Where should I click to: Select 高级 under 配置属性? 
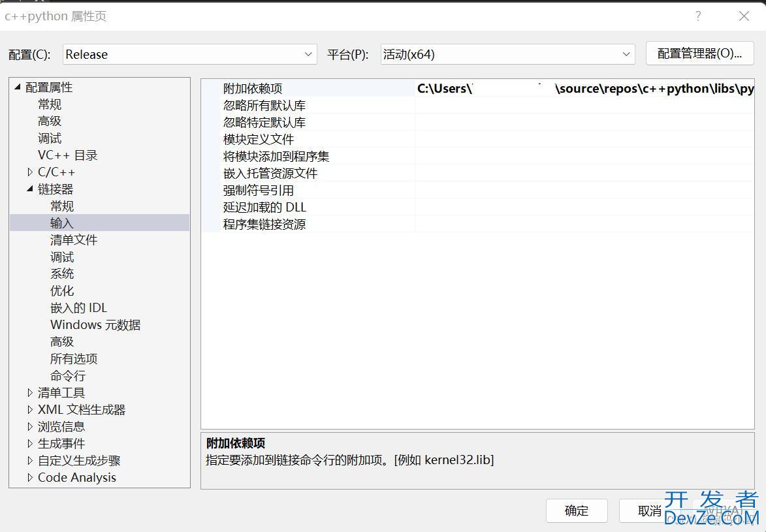click(x=50, y=121)
